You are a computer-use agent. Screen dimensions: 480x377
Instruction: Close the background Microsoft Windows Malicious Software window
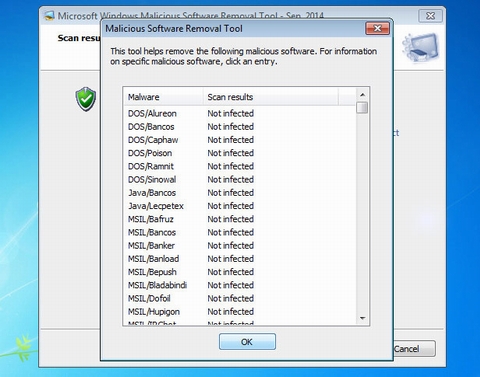[x=430, y=16]
